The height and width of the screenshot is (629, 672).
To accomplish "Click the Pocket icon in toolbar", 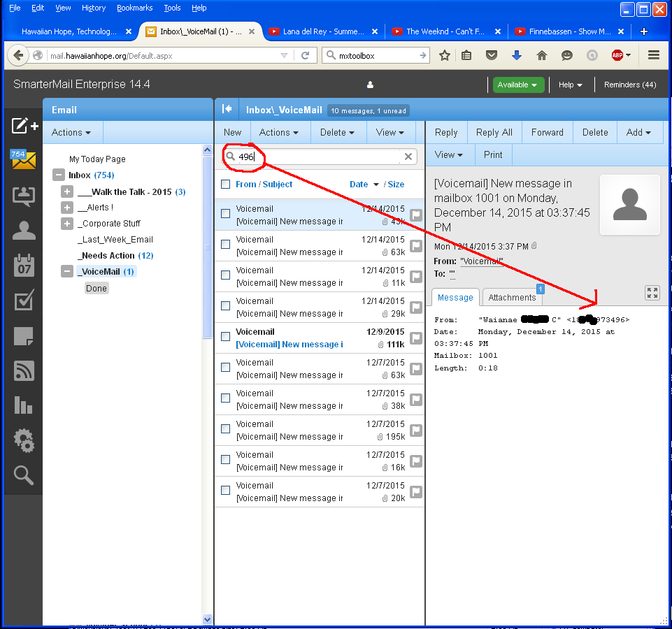I will tap(492, 55).
